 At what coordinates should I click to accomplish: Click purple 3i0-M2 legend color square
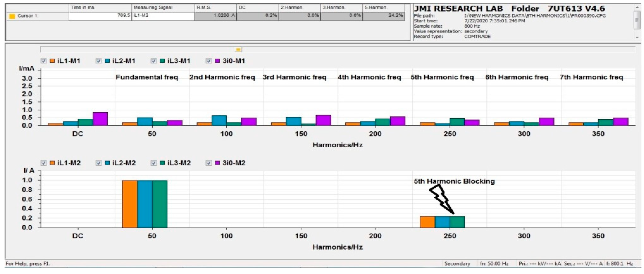point(217,163)
